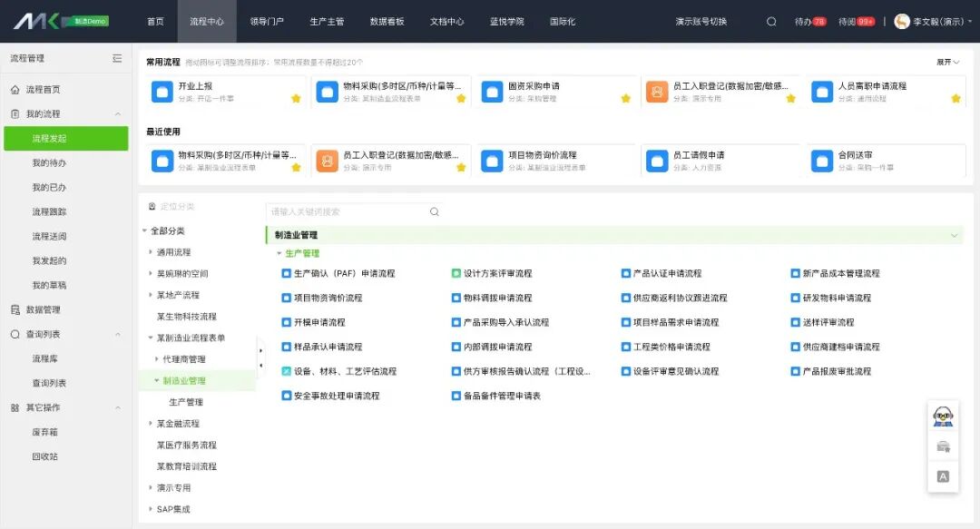Expand the 通用流程 tree category
The width and height of the screenshot is (980, 529).
[151, 252]
